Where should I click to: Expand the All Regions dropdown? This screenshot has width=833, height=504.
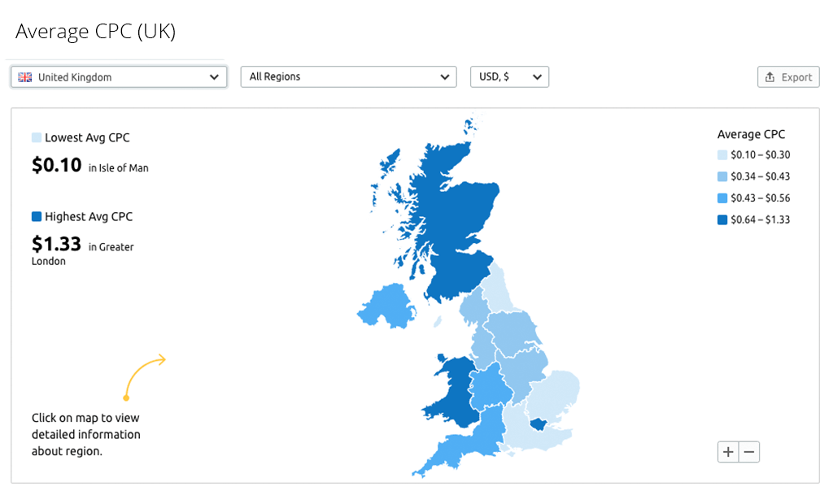pos(348,76)
